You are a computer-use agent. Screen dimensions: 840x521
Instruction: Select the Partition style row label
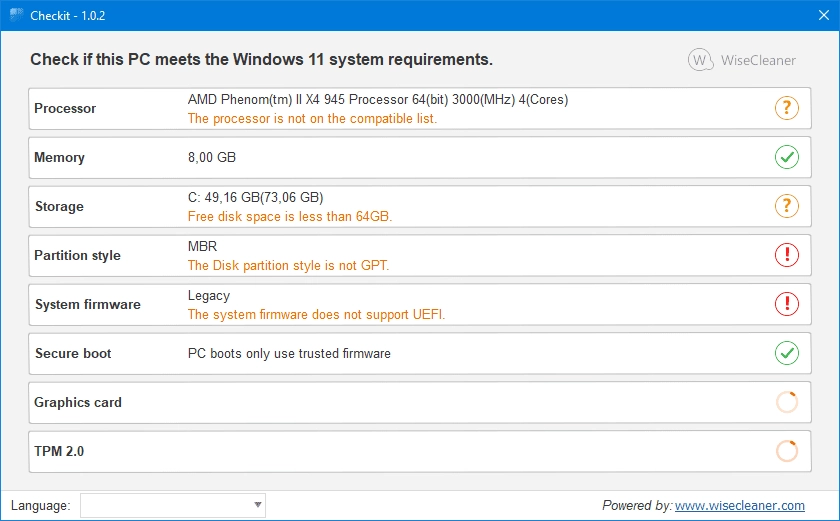[x=77, y=255]
